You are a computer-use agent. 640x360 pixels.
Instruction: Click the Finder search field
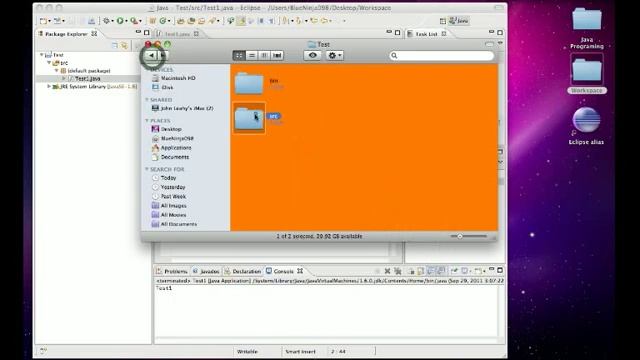click(442, 56)
